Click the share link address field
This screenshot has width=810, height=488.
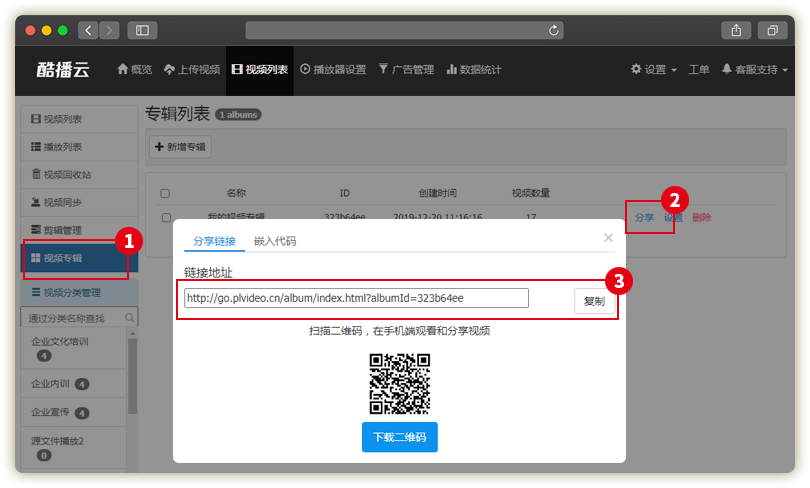coord(355,298)
